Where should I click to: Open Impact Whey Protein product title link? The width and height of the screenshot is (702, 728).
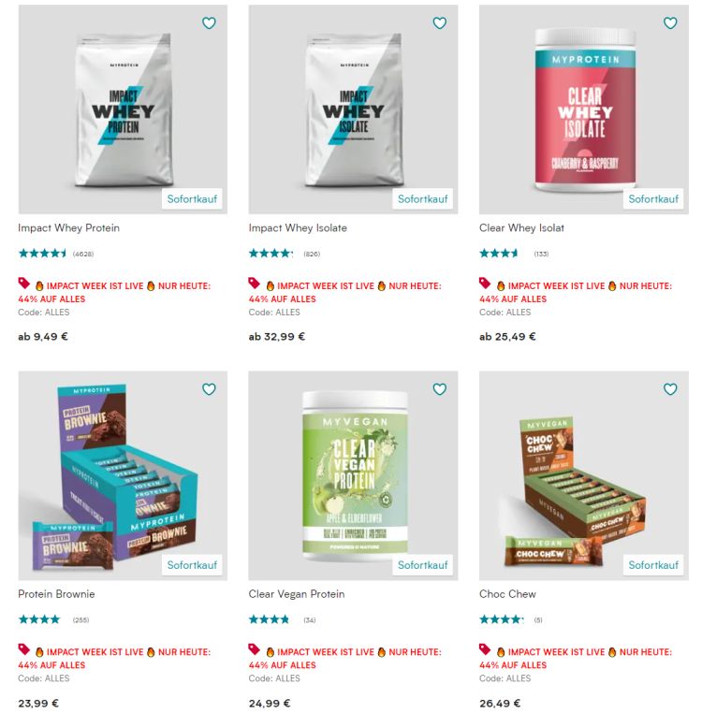click(x=68, y=228)
